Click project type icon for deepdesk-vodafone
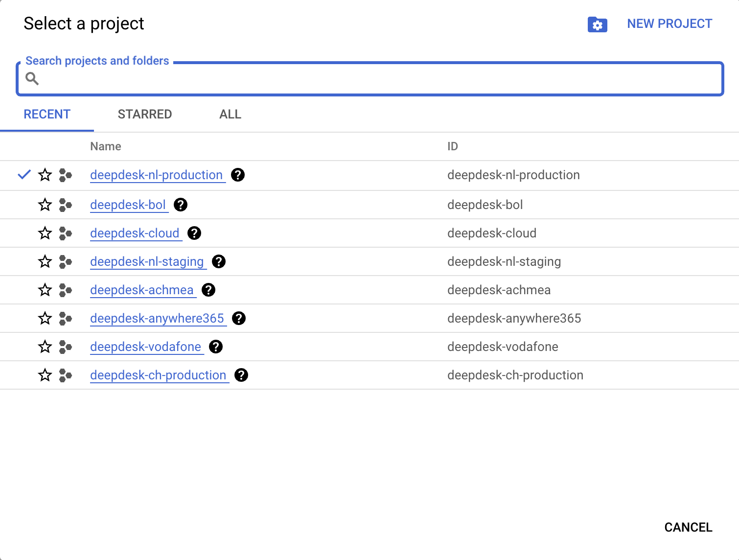The width and height of the screenshot is (739, 560). (65, 347)
